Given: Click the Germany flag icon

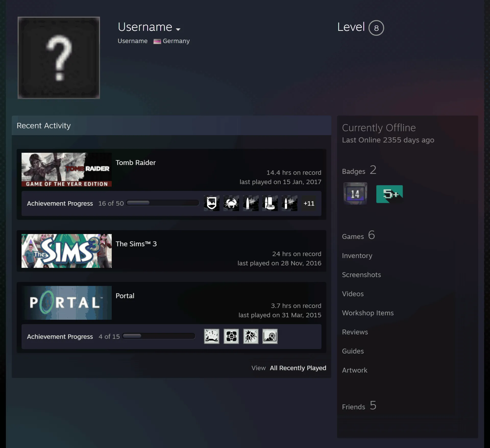Looking at the screenshot, I should (x=157, y=41).
